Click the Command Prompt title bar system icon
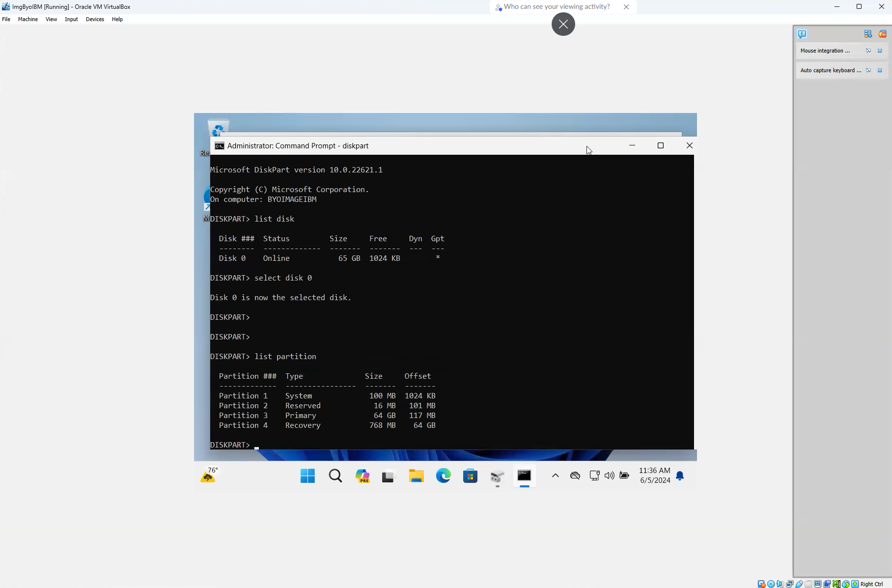 [x=220, y=146]
